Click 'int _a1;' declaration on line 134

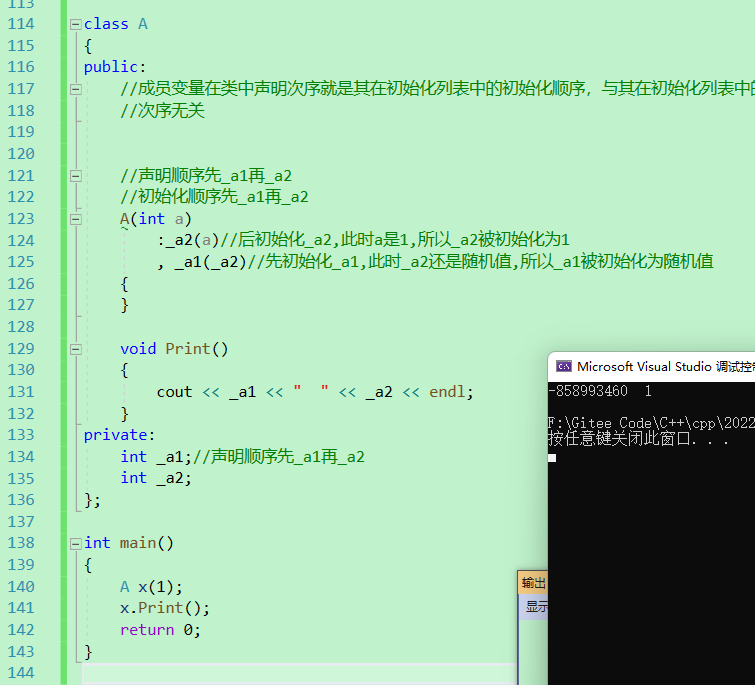[156, 456]
